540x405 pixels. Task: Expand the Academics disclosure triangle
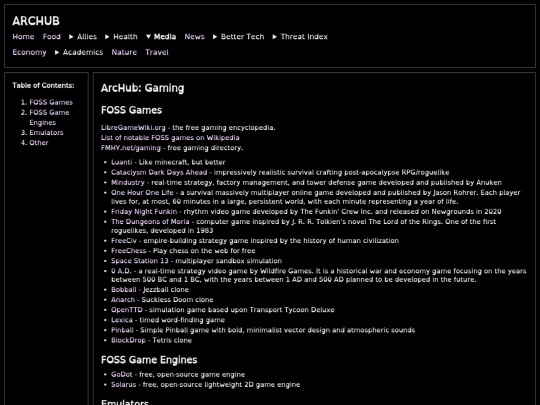pos(57,52)
